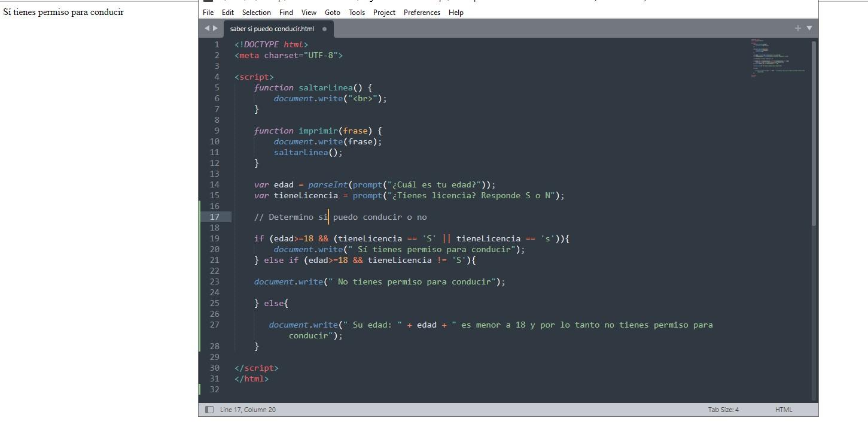Click the 'meta charset="UTF-8"' line
Viewport: 868px width, 433px height.
(x=288, y=55)
